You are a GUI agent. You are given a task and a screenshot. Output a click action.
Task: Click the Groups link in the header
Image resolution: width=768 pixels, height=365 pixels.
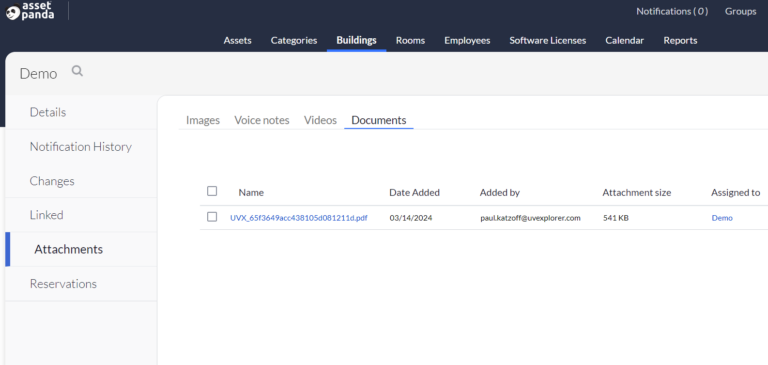click(741, 11)
